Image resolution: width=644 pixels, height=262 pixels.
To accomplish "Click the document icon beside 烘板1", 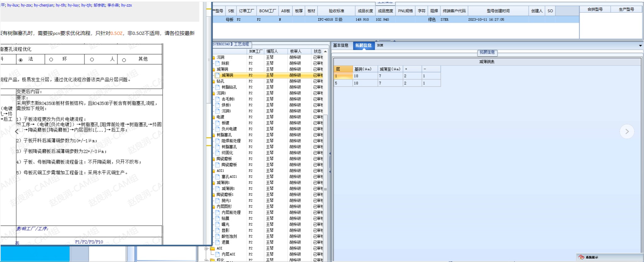I will 217,105.
